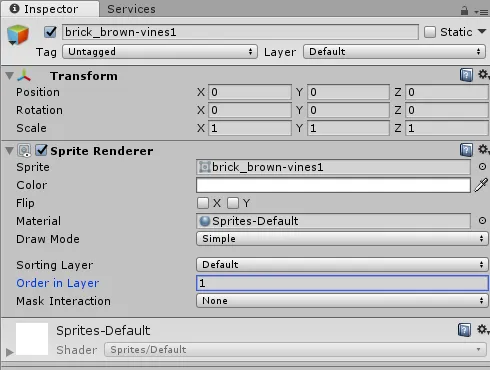Select the Inspector tab
The height and width of the screenshot is (370, 490).
tap(50, 9)
